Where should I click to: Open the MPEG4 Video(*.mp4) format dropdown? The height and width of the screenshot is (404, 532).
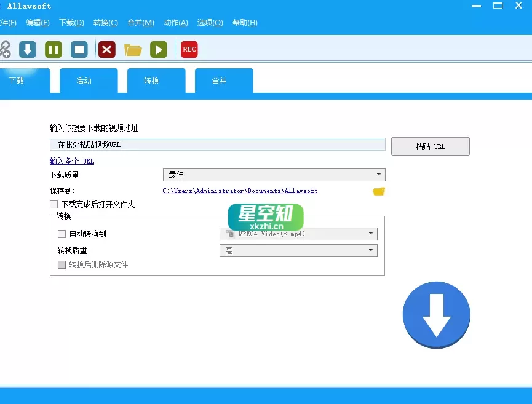(x=371, y=234)
